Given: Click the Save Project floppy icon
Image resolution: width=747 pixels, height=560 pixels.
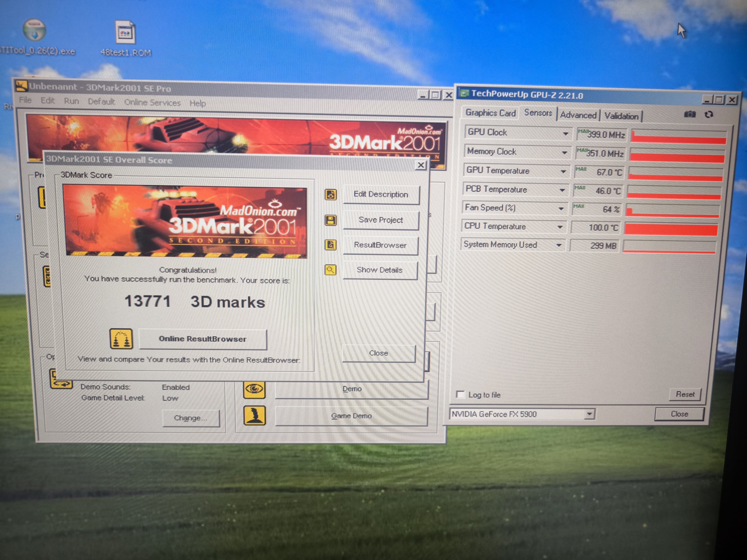Looking at the screenshot, I should pyautogui.click(x=331, y=220).
